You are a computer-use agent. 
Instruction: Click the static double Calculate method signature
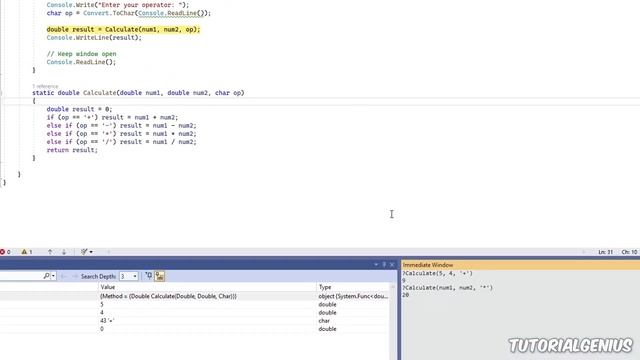[x=138, y=93]
